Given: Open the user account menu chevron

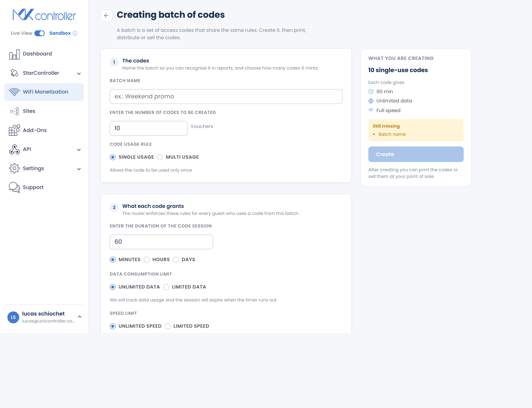Looking at the screenshot, I should click(x=80, y=317).
